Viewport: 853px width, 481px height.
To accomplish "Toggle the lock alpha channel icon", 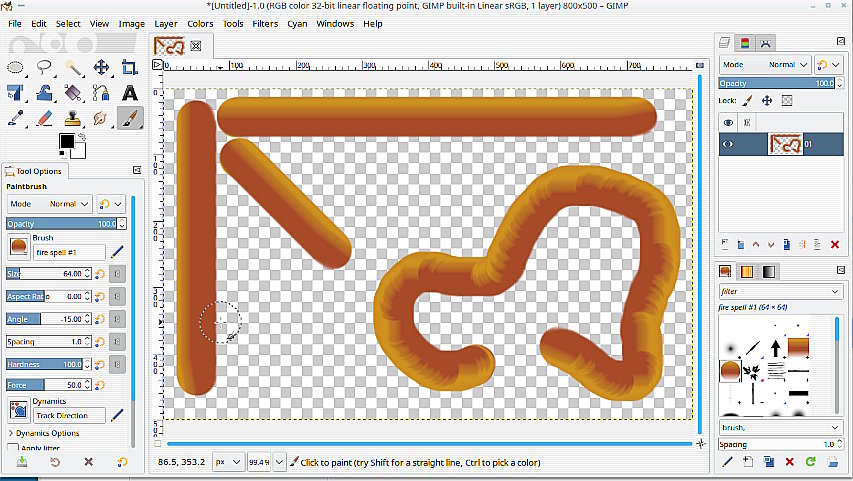I will pyautogui.click(x=787, y=101).
